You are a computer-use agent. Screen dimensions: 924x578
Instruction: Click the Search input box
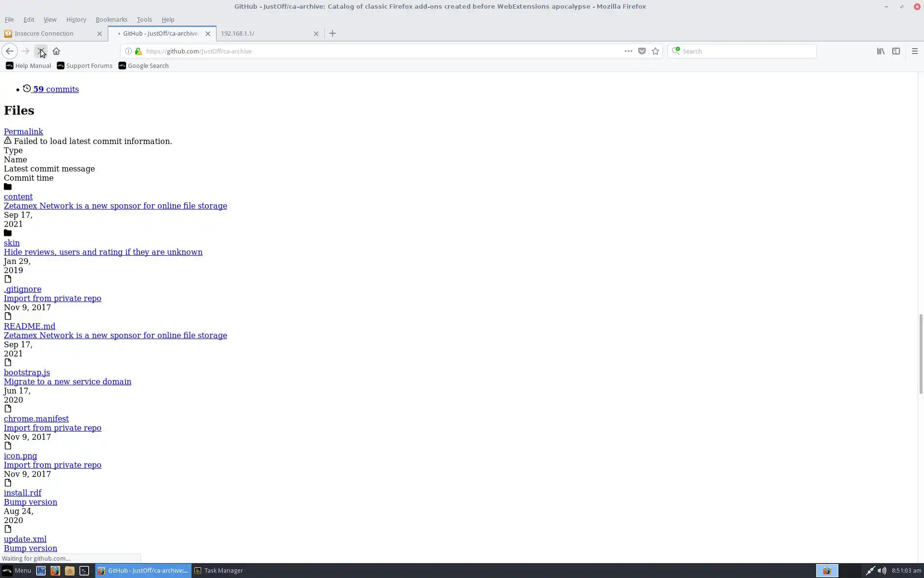coord(746,51)
